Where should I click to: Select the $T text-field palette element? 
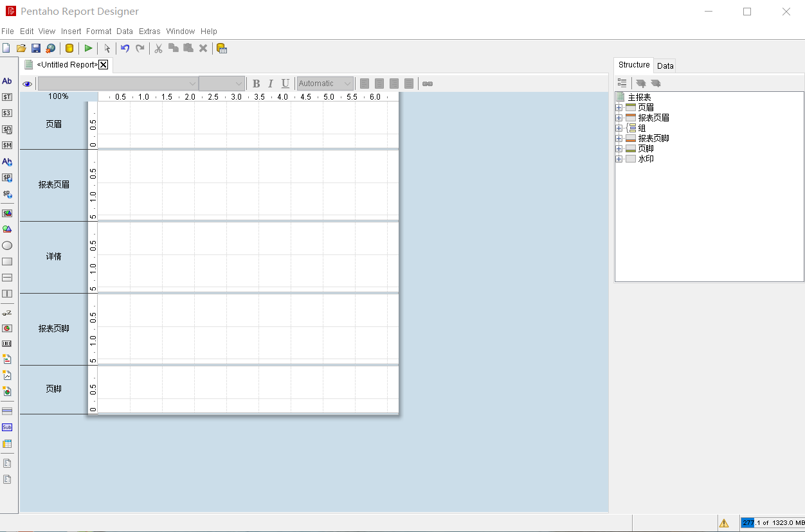pos(7,97)
